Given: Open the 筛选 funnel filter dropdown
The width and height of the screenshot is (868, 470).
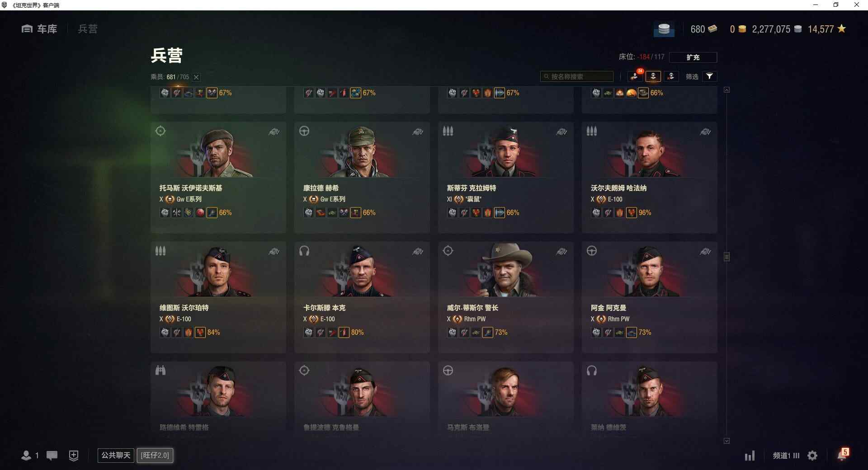Looking at the screenshot, I should 710,76.
